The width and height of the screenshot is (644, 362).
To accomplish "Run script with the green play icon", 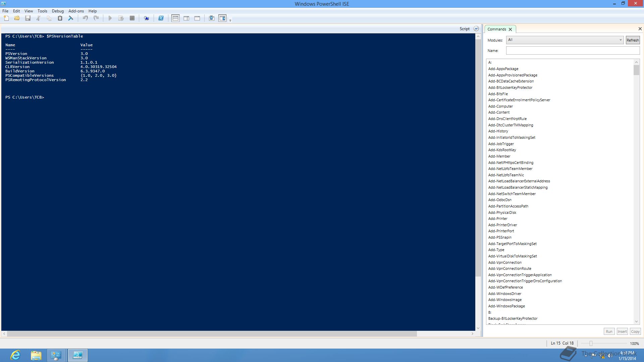I will [110, 18].
